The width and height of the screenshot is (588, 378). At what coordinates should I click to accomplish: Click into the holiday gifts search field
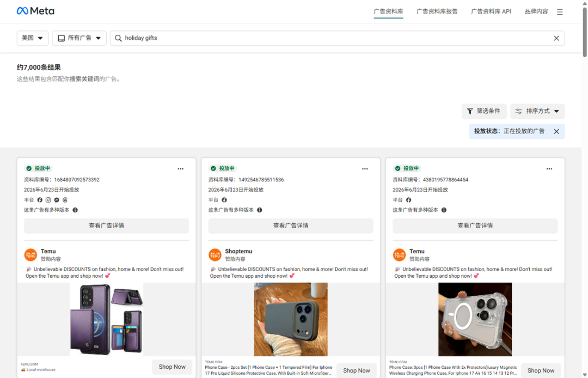coord(338,38)
